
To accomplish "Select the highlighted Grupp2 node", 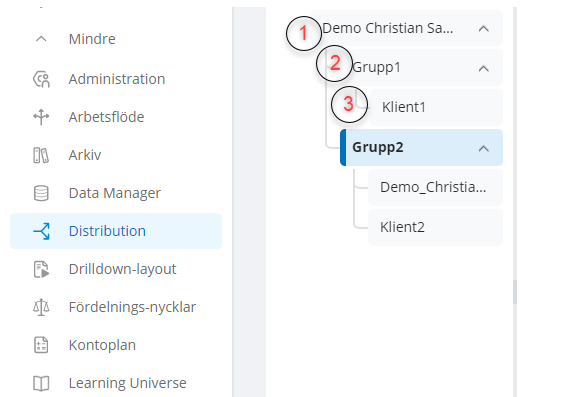I will pos(421,147).
